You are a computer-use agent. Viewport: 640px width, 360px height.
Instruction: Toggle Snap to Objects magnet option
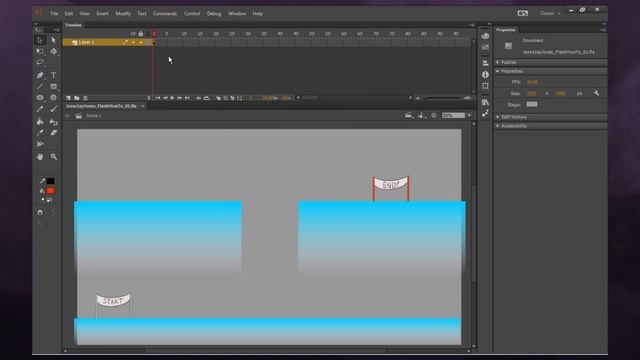(x=40, y=212)
